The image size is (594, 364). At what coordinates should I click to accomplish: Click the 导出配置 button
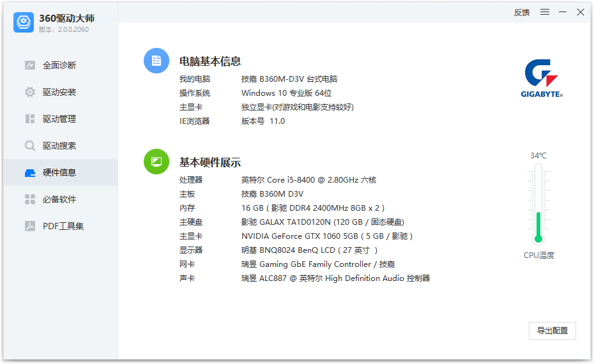tap(552, 331)
